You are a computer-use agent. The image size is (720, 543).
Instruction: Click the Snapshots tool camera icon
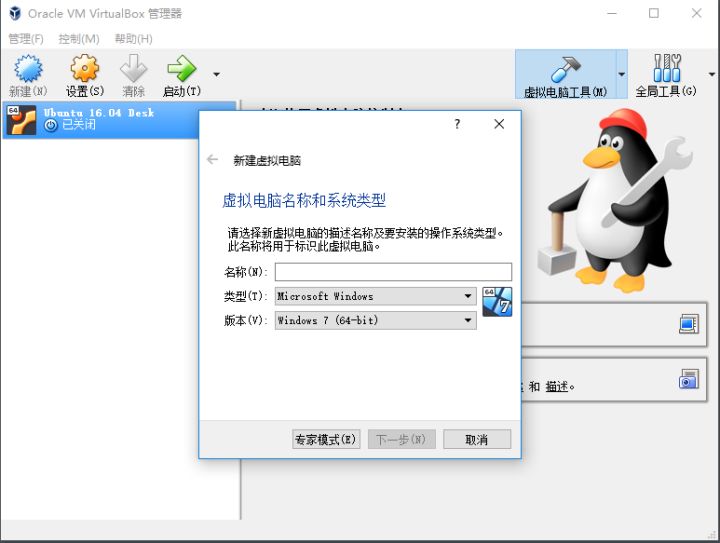(x=689, y=379)
